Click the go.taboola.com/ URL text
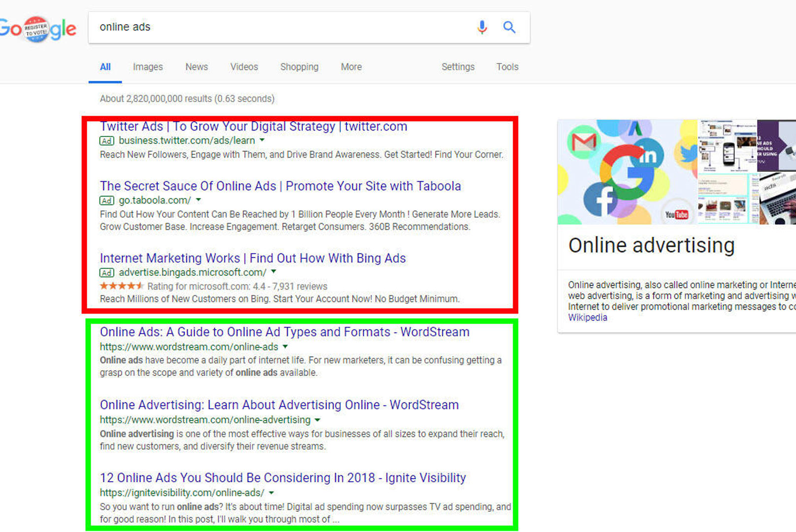This screenshot has height=532, width=796. (155, 200)
